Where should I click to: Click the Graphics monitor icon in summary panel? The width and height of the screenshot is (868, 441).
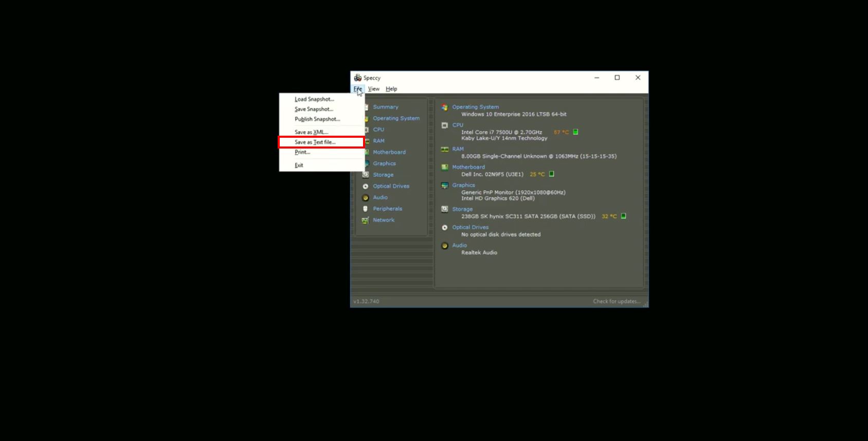(x=445, y=185)
